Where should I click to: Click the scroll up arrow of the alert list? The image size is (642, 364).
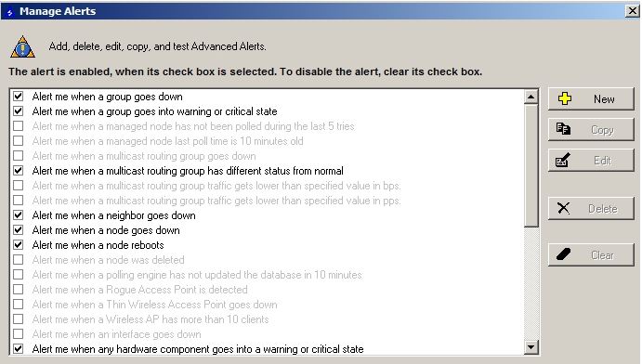click(x=531, y=97)
